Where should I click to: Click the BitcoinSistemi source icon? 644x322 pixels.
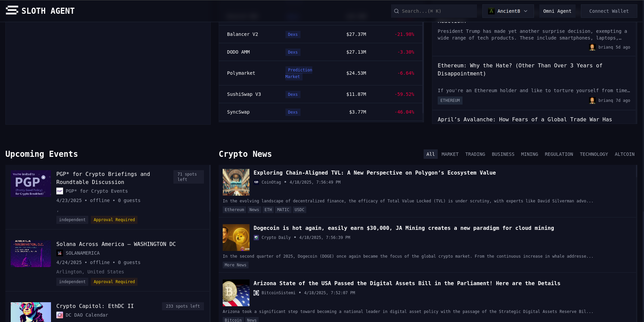[x=256, y=293]
